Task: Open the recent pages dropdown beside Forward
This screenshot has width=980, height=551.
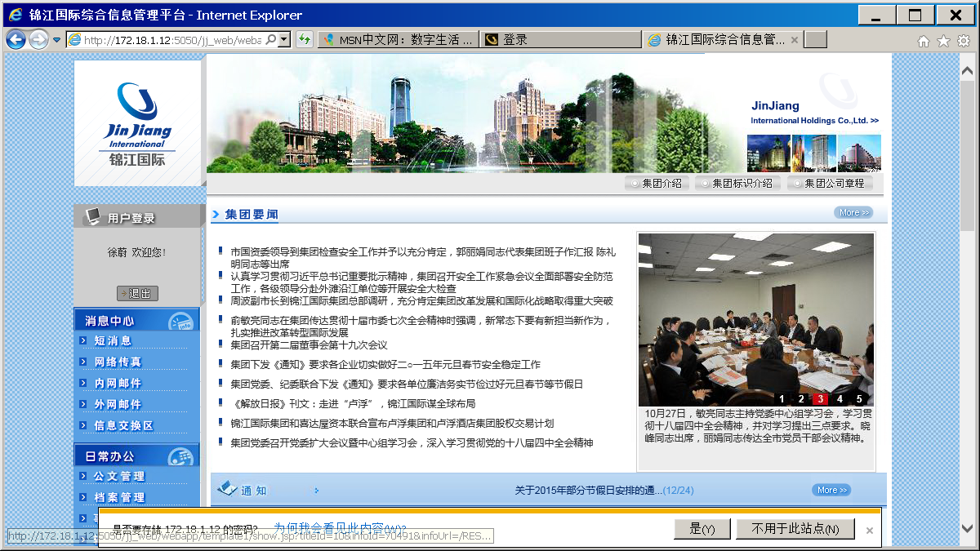Action: pyautogui.click(x=57, y=39)
